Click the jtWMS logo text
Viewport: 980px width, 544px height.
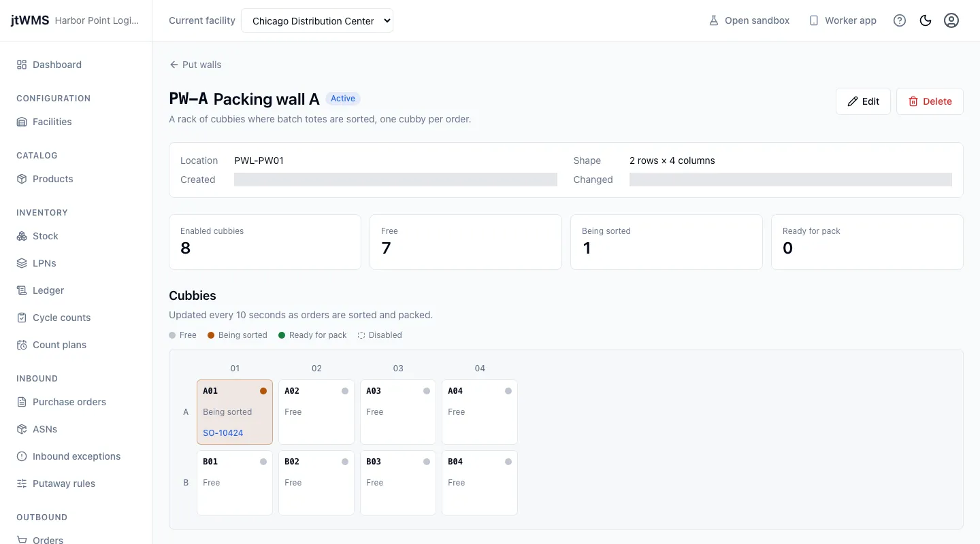coord(30,20)
